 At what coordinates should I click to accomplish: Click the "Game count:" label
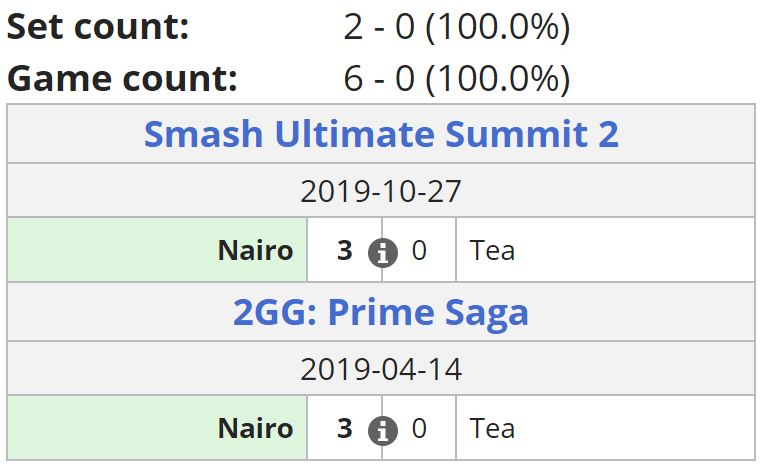[122, 77]
